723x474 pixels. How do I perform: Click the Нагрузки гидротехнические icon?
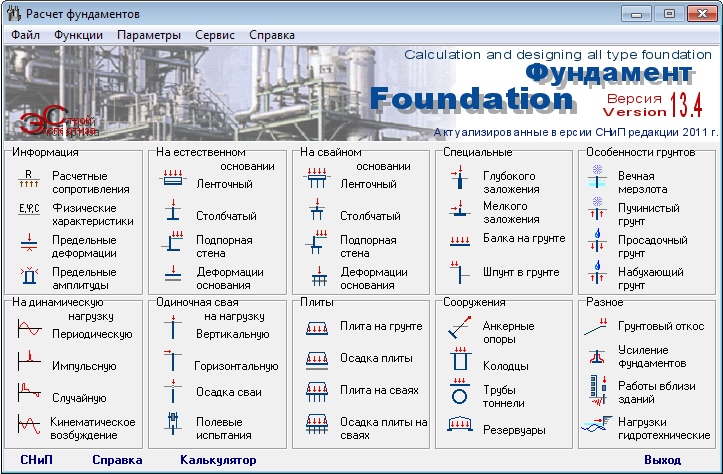click(x=597, y=424)
